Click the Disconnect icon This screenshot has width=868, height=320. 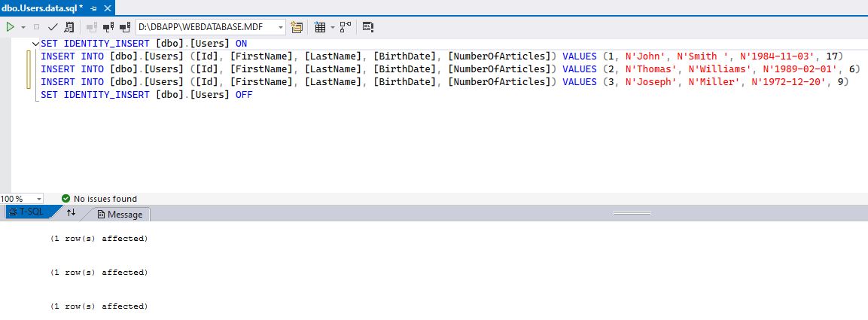(x=108, y=26)
